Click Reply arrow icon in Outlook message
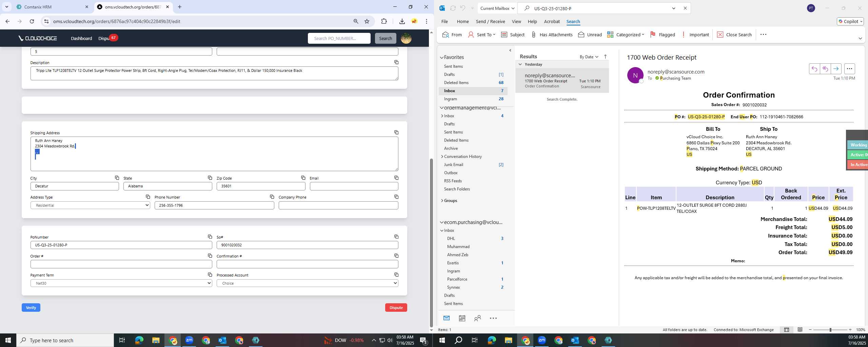This screenshot has width=868, height=347. [x=814, y=69]
